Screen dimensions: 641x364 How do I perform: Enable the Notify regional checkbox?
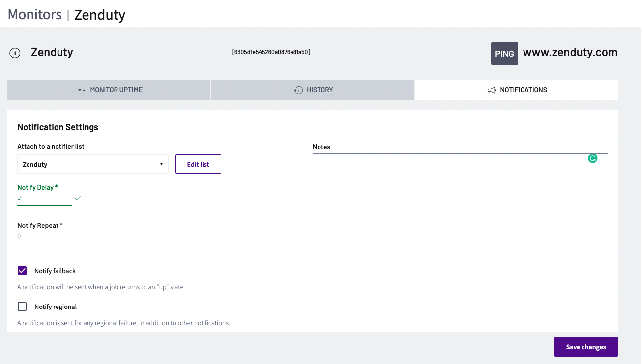[x=22, y=307]
